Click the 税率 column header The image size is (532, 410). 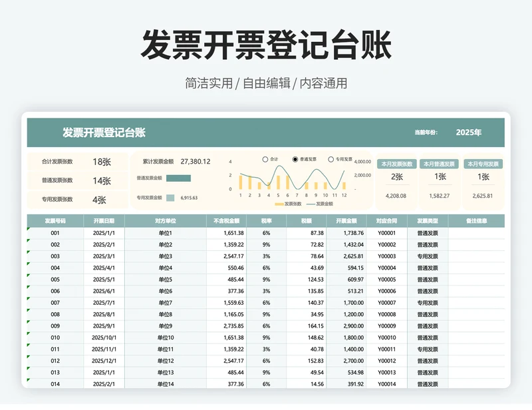click(x=267, y=221)
